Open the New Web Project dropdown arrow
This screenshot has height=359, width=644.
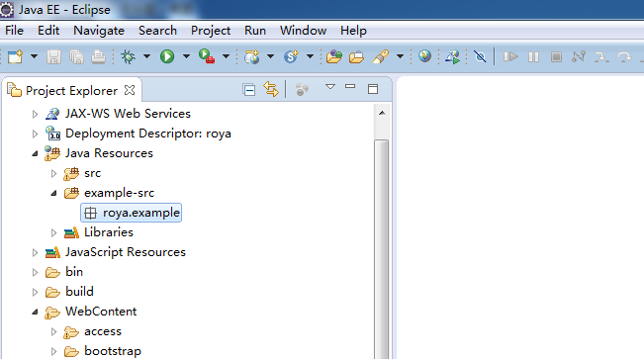pos(270,56)
